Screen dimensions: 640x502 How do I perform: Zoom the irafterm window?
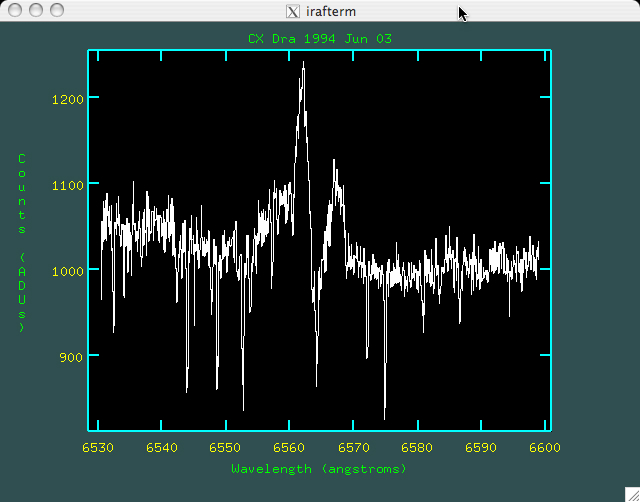tap(57, 10)
